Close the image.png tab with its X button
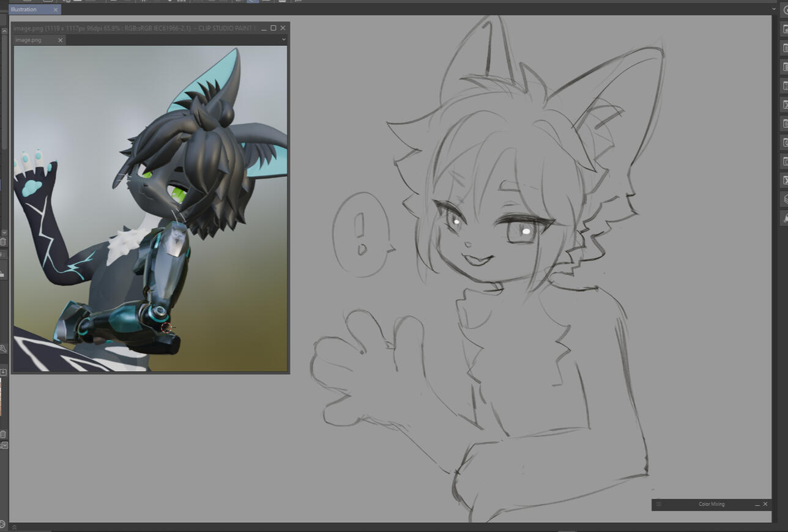788x532 pixels. (59, 40)
